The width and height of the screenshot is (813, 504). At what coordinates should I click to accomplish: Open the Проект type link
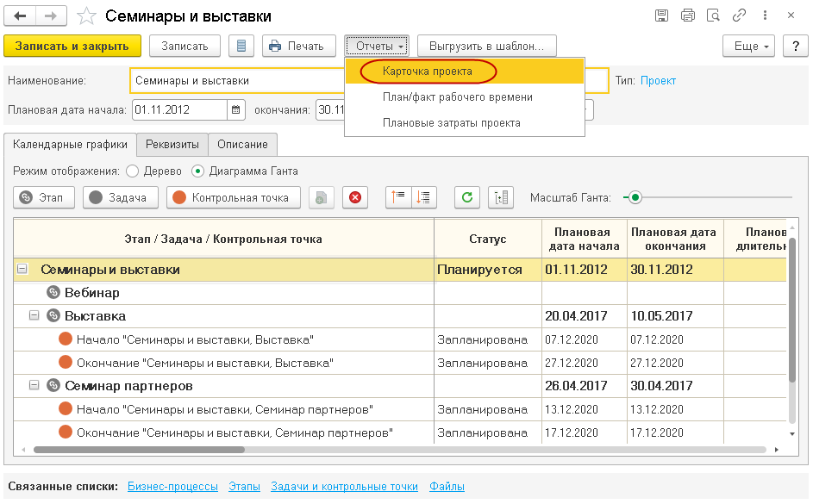tap(658, 81)
